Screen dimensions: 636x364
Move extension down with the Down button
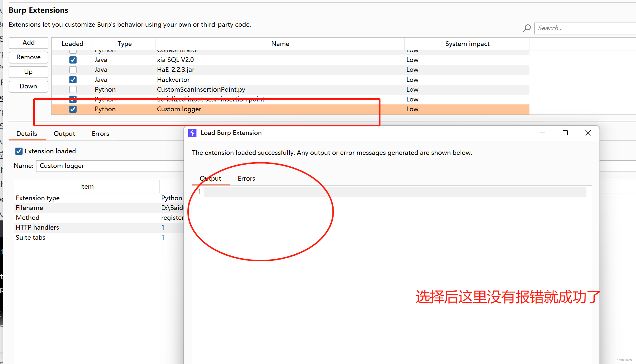[x=28, y=86]
